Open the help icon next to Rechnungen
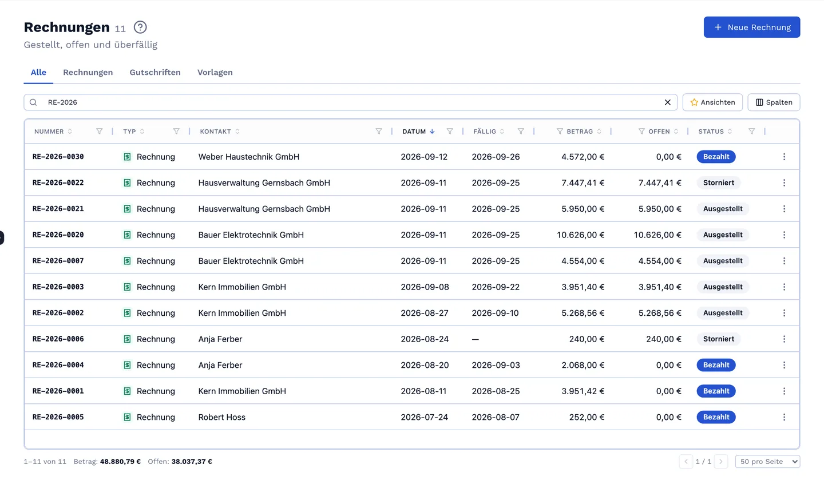 coord(140,27)
